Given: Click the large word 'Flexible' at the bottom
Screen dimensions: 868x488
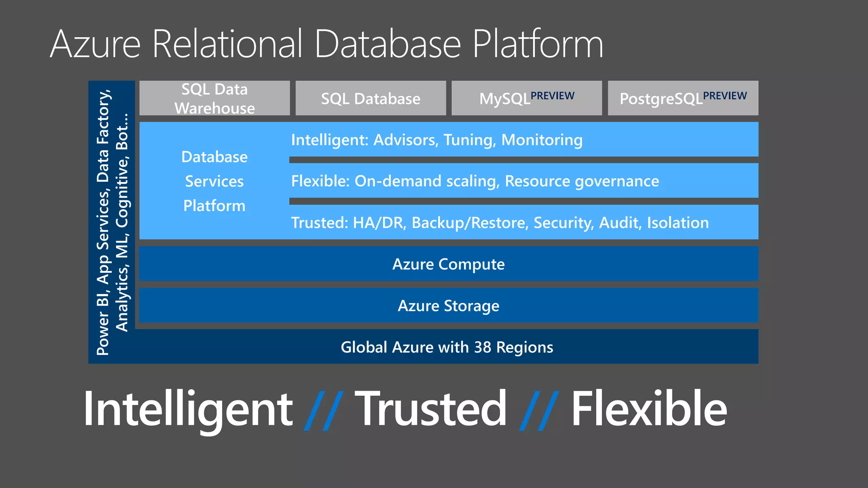Looking at the screenshot, I should pos(649,408).
